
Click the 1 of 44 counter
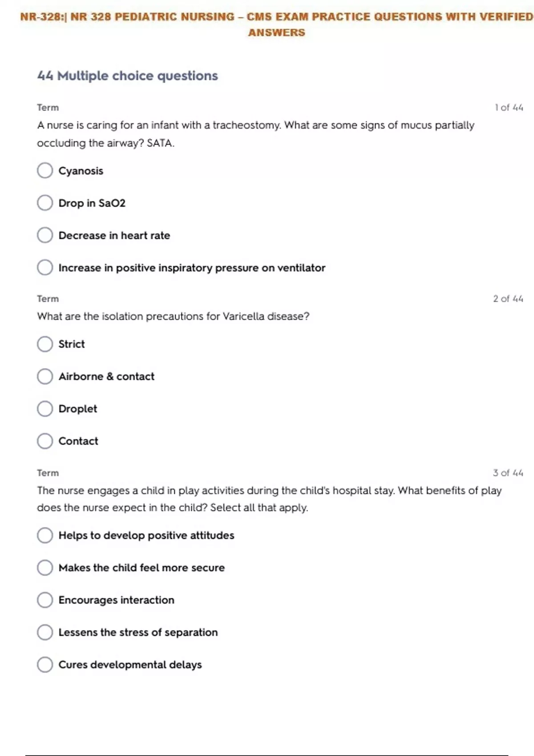point(509,108)
